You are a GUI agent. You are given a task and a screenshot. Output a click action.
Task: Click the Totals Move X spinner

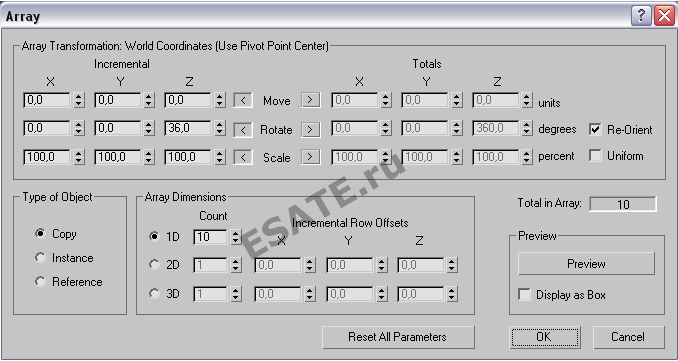386,100
